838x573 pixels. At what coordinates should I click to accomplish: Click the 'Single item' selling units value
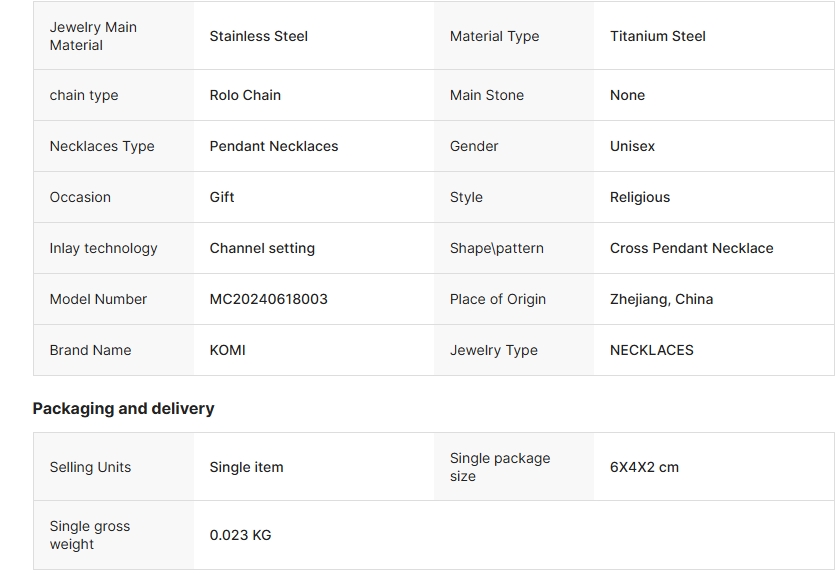pyautogui.click(x=246, y=467)
